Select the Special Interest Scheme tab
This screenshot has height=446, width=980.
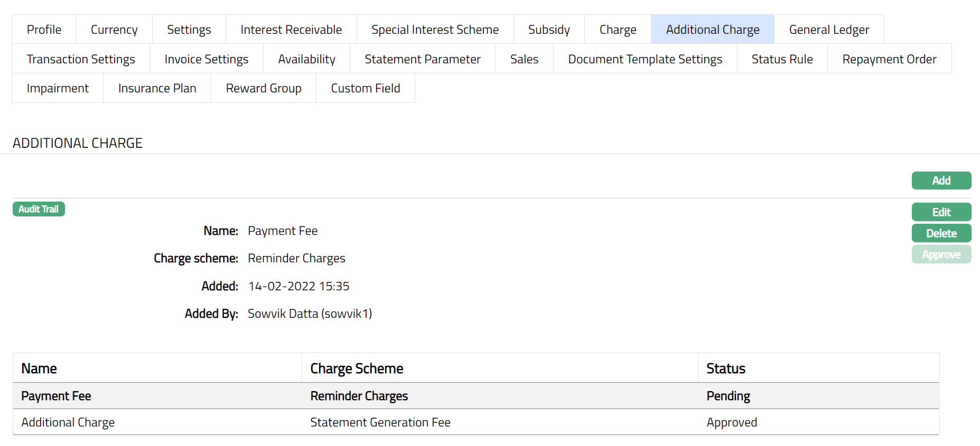point(435,30)
